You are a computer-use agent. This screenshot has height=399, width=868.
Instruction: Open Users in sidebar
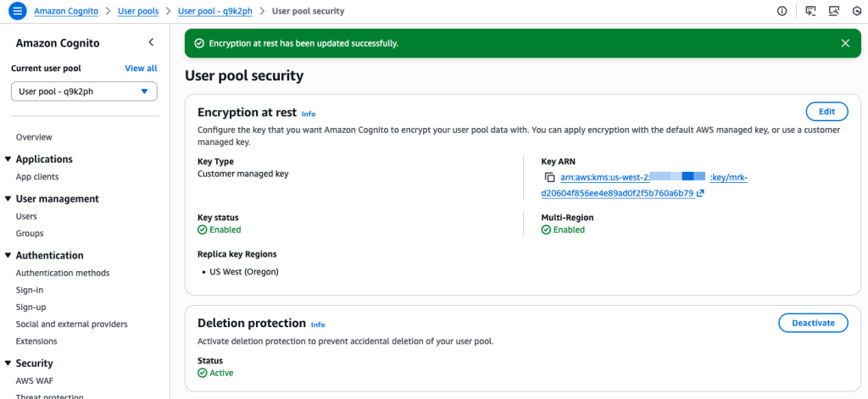(26, 216)
